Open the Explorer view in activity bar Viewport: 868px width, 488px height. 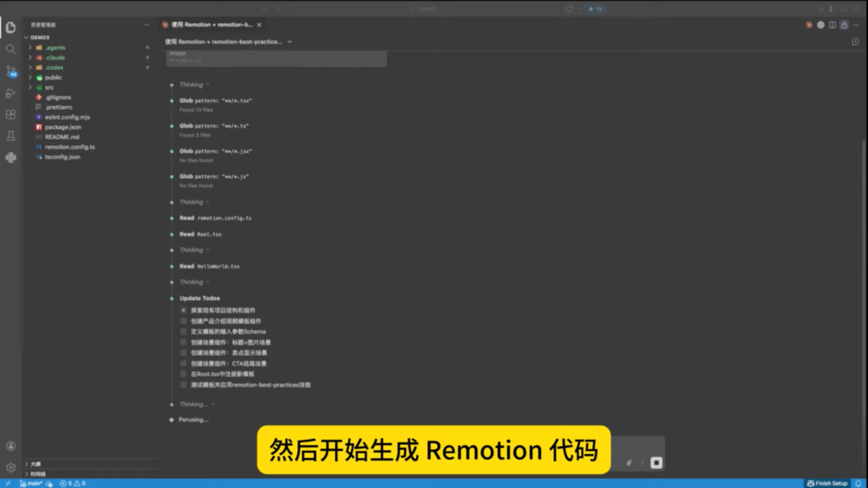(10, 28)
